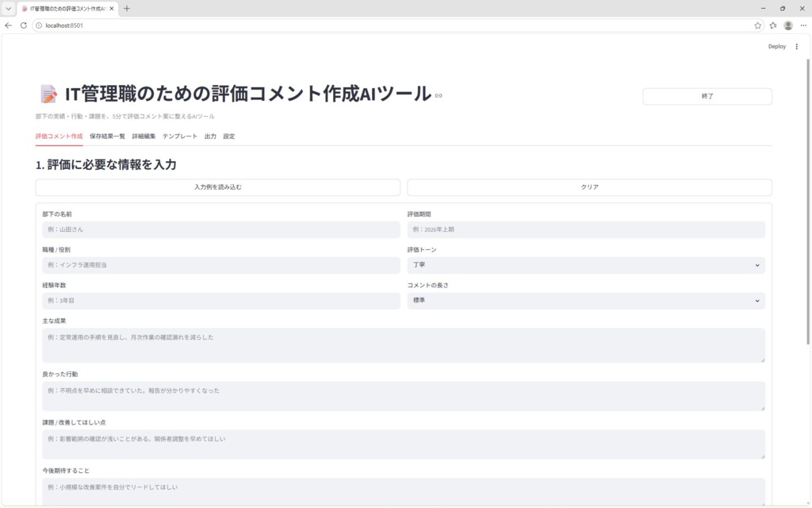812x508 pixels.
Task: Open new browser tab with plus
Action: [127, 9]
